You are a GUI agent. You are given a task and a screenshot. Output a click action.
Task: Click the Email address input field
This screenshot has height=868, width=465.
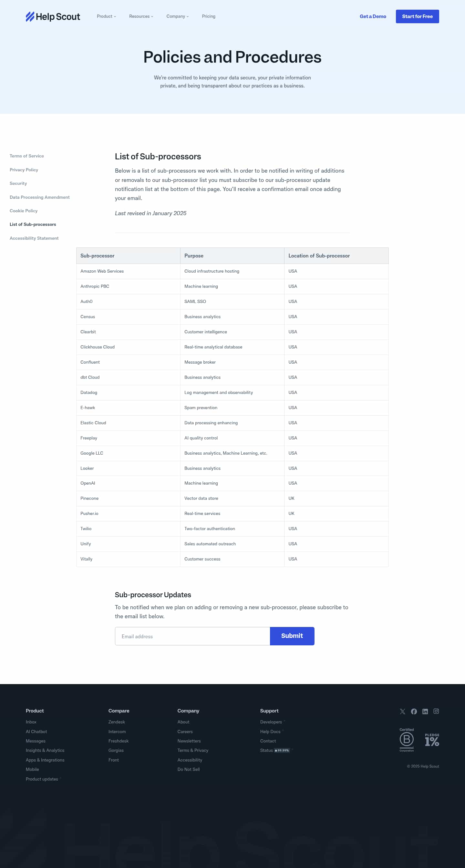click(x=192, y=636)
